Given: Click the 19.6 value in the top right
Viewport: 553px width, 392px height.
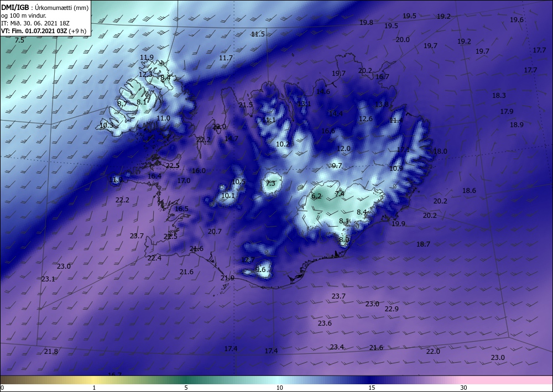Looking at the screenshot, I should tap(517, 20).
